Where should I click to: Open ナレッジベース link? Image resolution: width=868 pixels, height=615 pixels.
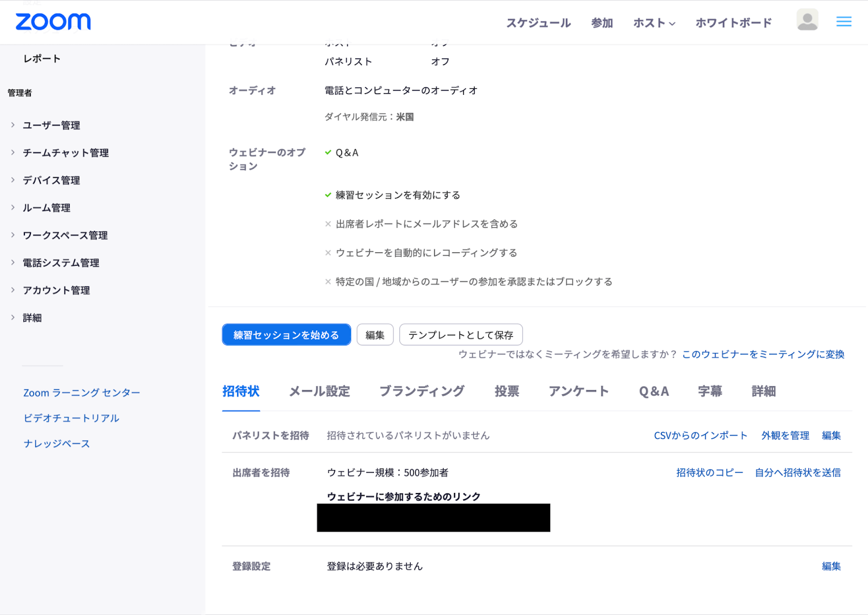(56, 444)
